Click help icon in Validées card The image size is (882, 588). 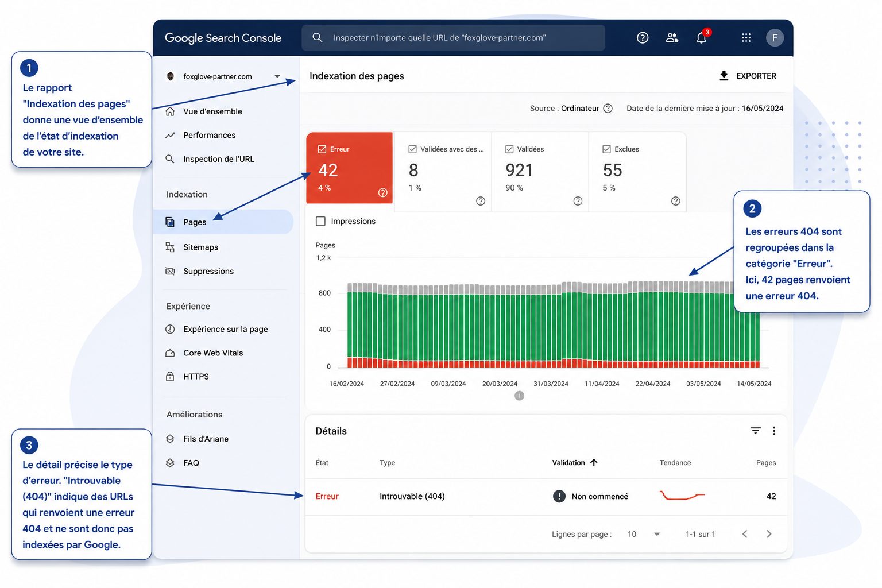(x=578, y=201)
